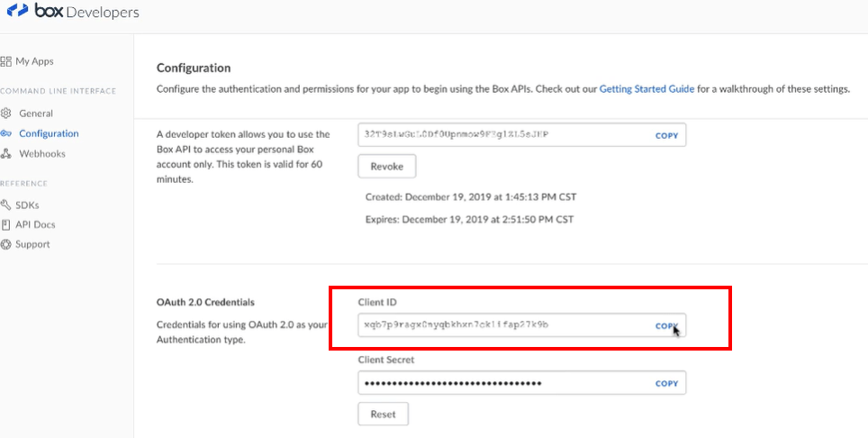Screen dimensions: 868x438
Task: Click the Client ID text field
Action: click(x=522, y=325)
